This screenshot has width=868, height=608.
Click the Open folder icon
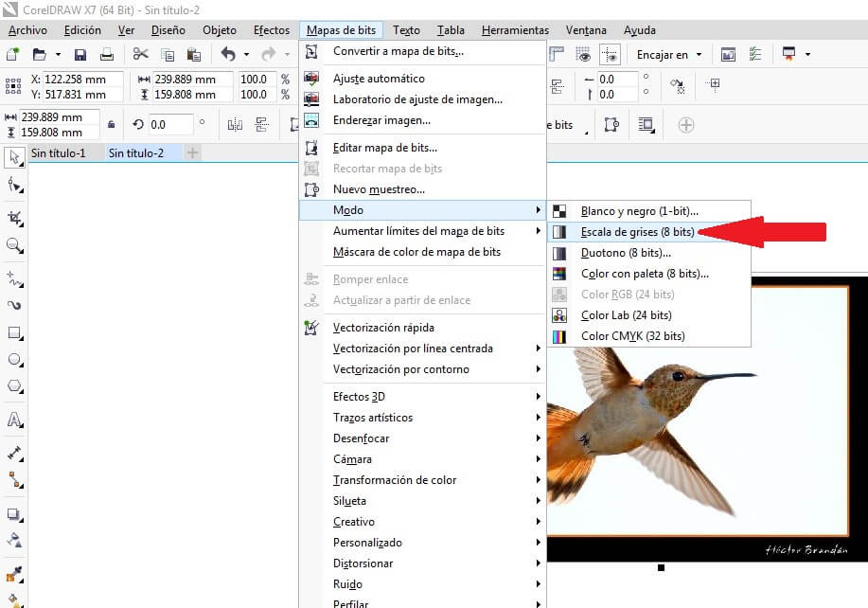click(x=40, y=54)
